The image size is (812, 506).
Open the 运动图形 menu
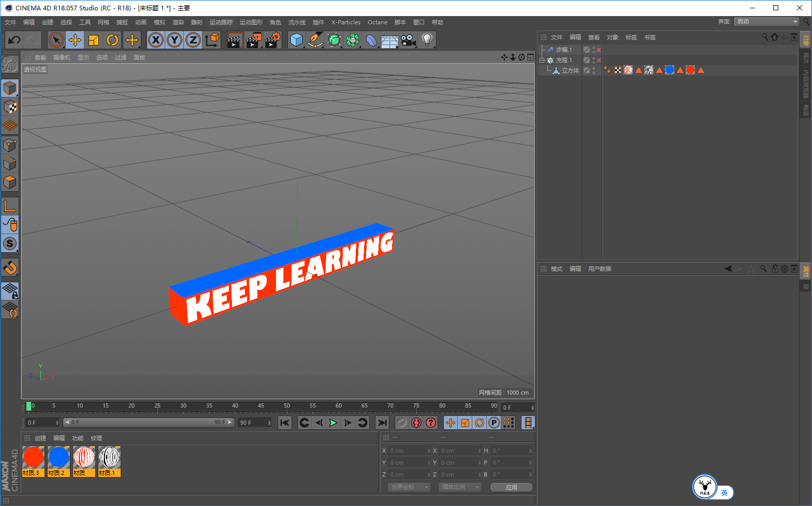(x=251, y=22)
